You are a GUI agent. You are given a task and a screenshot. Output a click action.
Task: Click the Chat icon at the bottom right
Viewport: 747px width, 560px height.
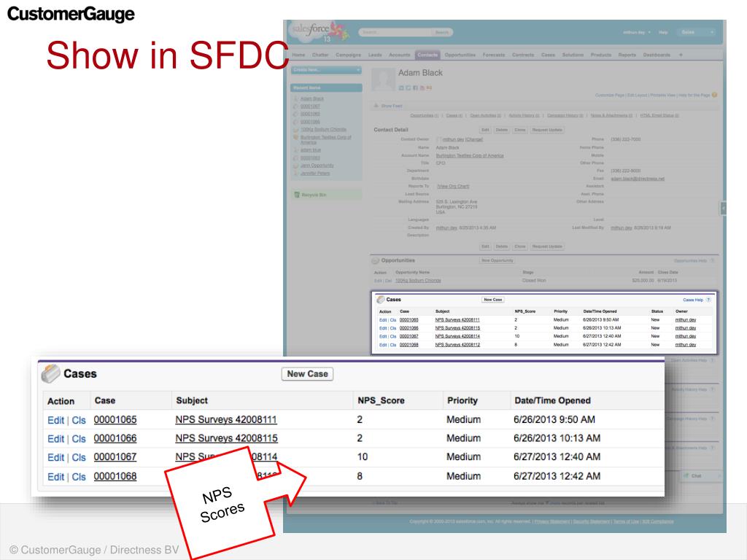(x=686, y=475)
